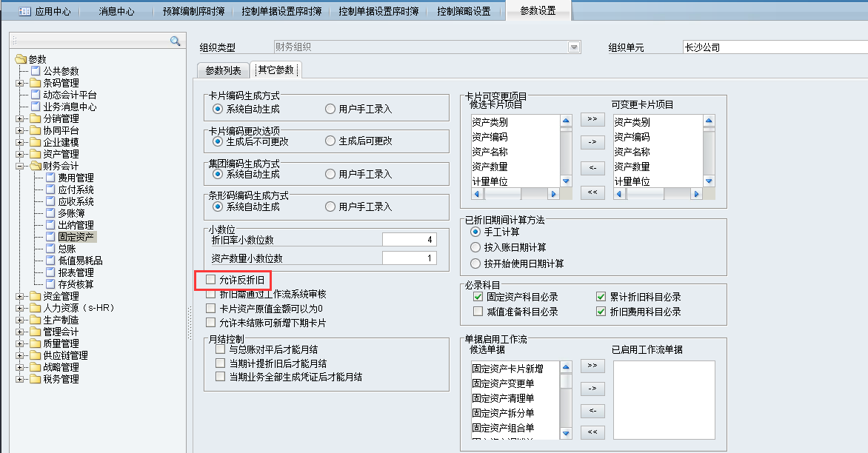Expand the 资金管理 tree node
The height and width of the screenshot is (453, 868).
pos(19,296)
